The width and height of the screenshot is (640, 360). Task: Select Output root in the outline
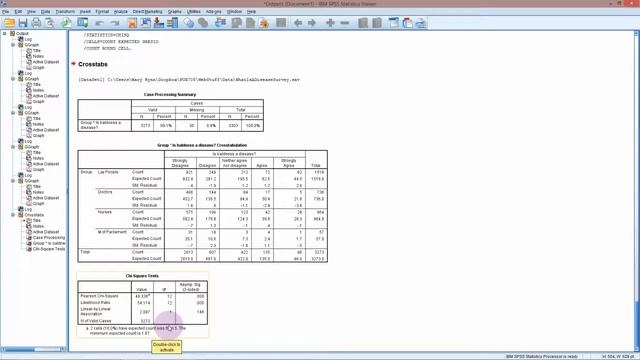point(22,33)
